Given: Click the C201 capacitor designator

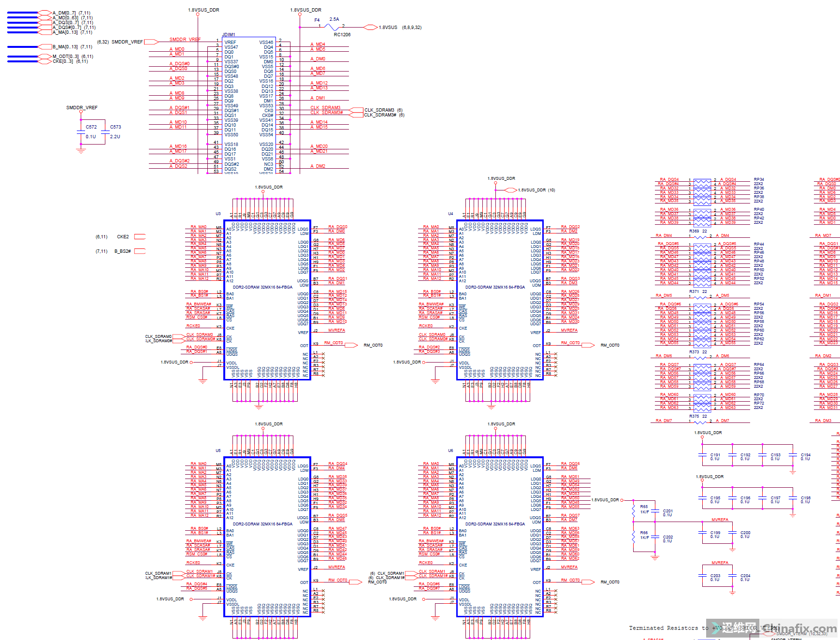Looking at the screenshot, I should [x=668, y=511].
